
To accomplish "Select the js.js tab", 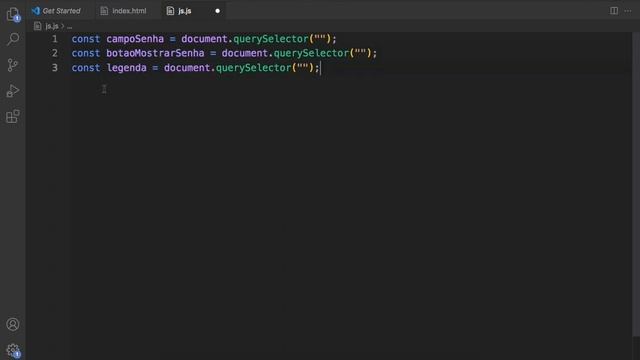I will click(x=184, y=11).
